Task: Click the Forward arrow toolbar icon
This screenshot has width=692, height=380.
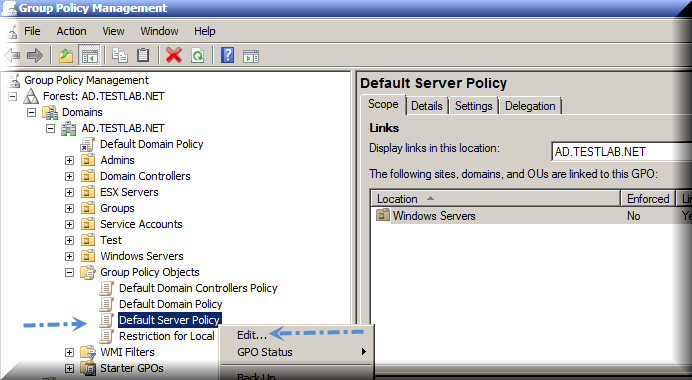Action: 34,56
